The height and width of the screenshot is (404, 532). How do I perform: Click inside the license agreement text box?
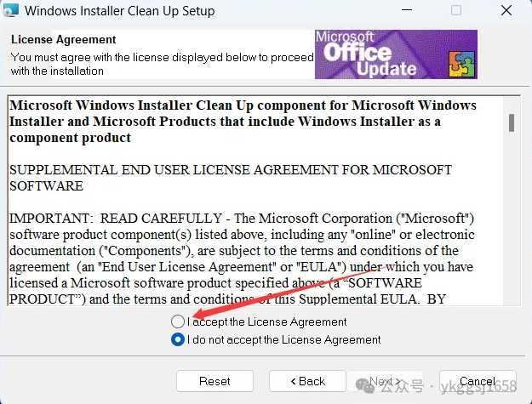pos(256,201)
